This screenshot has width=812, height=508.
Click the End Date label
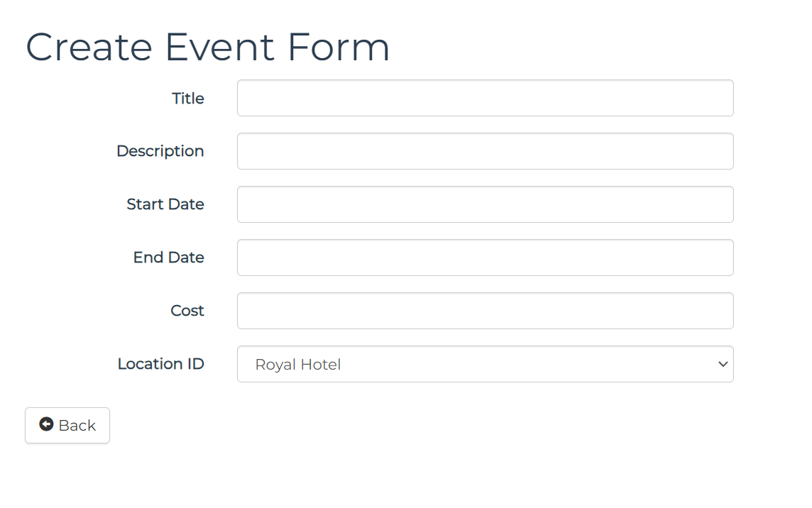point(168,258)
